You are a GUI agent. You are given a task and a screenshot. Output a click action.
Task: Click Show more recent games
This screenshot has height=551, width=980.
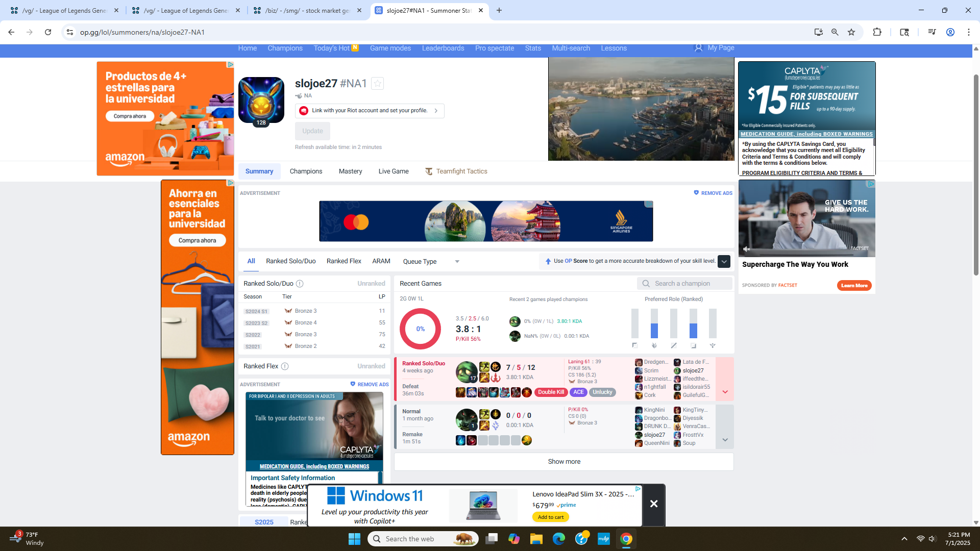(564, 462)
